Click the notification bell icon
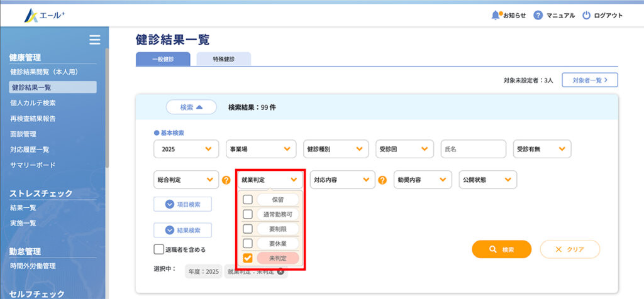The height and width of the screenshot is (299, 644). coord(496,15)
